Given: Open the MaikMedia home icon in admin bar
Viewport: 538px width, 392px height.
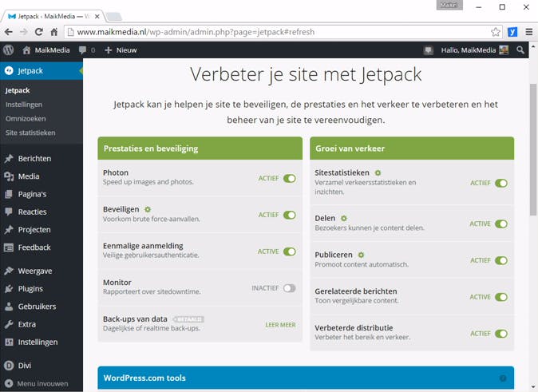Looking at the screenshot, I should click(26, 50).
